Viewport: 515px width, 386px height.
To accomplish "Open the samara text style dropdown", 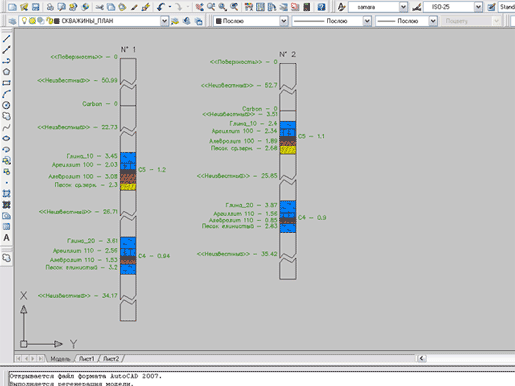I will click(x=403, y=7).
